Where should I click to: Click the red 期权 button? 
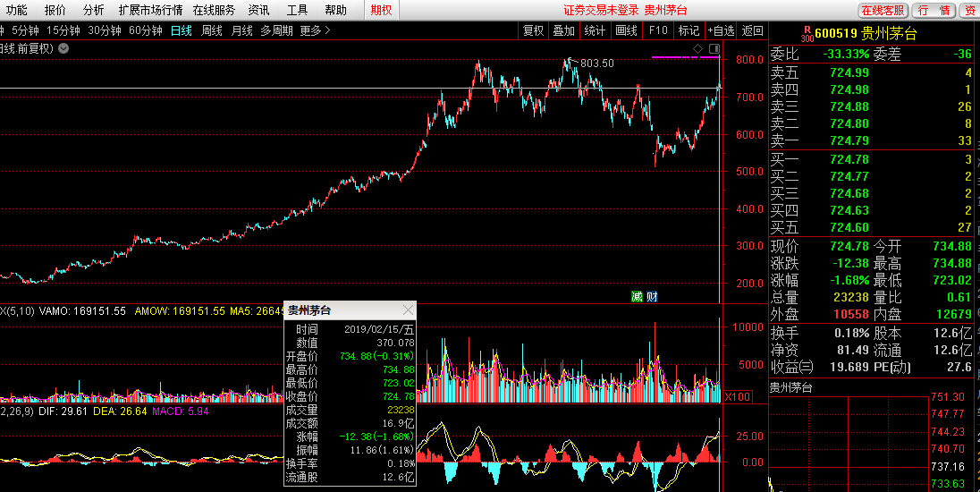381,10
